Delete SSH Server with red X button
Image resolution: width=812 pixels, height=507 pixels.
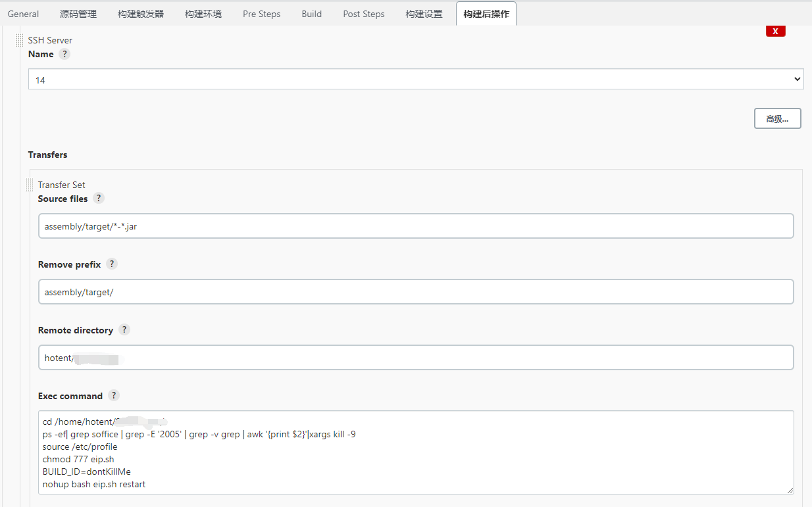[775, 32]
